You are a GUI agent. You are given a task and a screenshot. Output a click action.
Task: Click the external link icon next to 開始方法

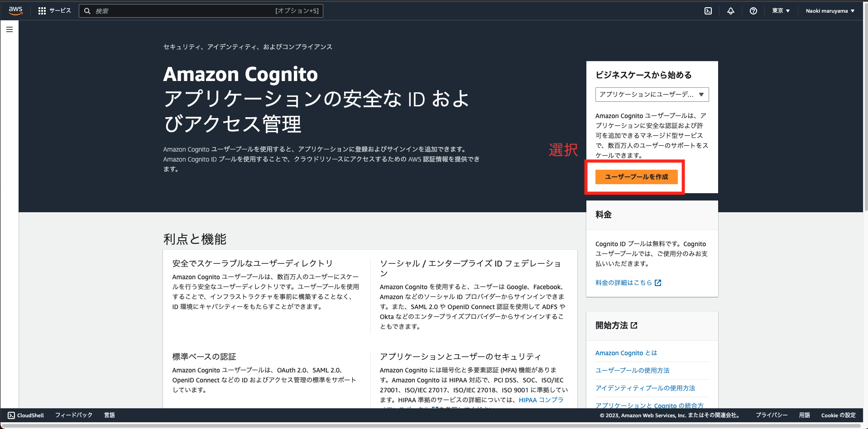pyautogui.click(x=634, y=325)
